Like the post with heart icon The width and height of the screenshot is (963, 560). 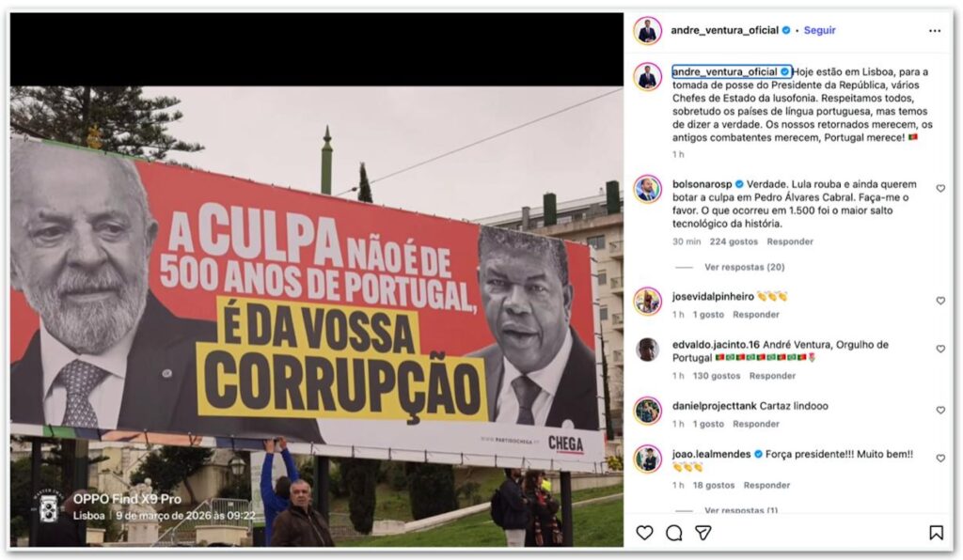(644, 533)
